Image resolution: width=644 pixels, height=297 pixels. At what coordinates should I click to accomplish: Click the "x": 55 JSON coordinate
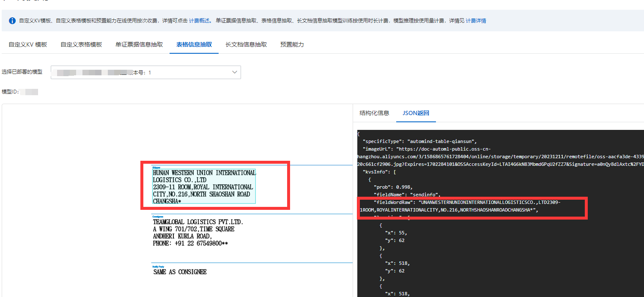[x=396, y=233]
